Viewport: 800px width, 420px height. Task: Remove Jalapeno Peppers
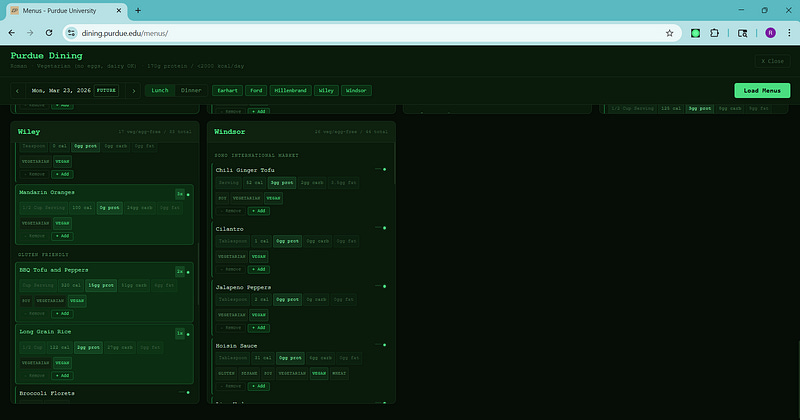[231, 328]
